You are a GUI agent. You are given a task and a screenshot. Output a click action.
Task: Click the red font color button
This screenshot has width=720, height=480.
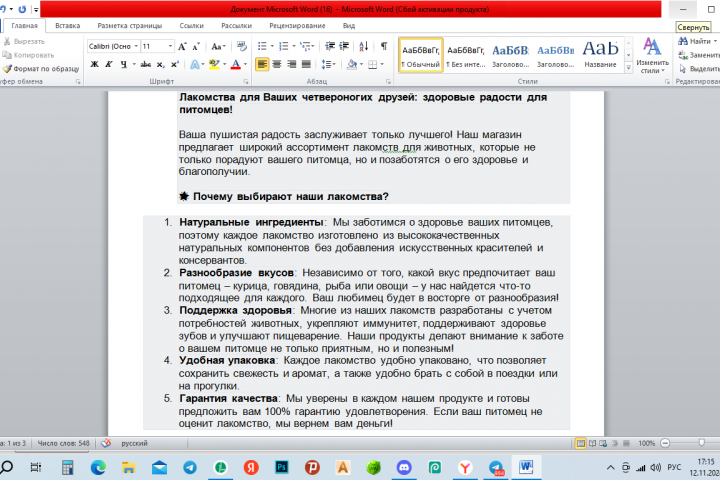pos(236,64)
